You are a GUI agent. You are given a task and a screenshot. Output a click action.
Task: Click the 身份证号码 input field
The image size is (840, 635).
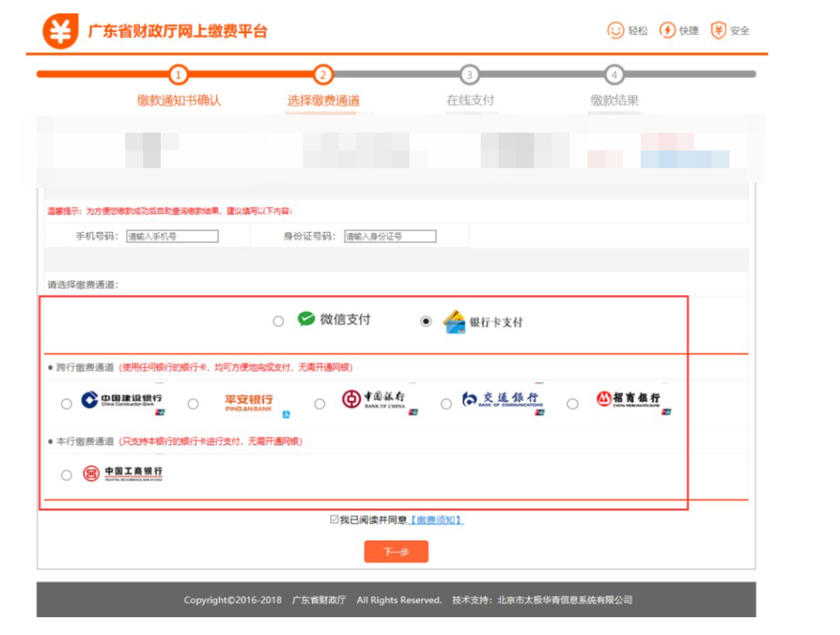pos(390,237)
